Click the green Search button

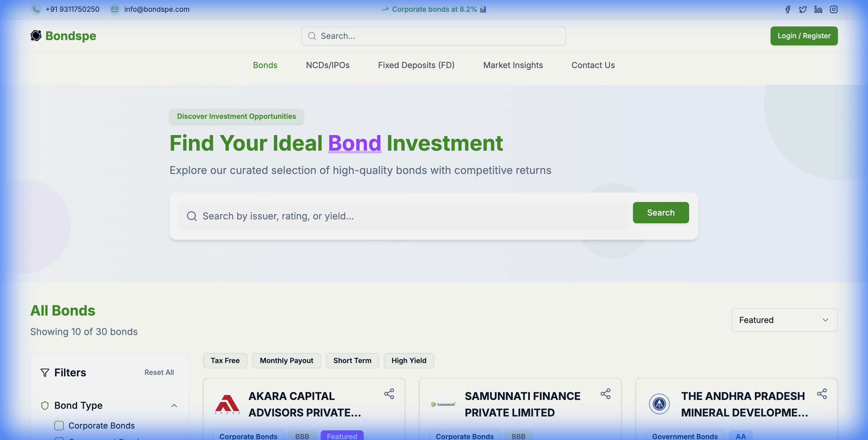tap(661, 213)
